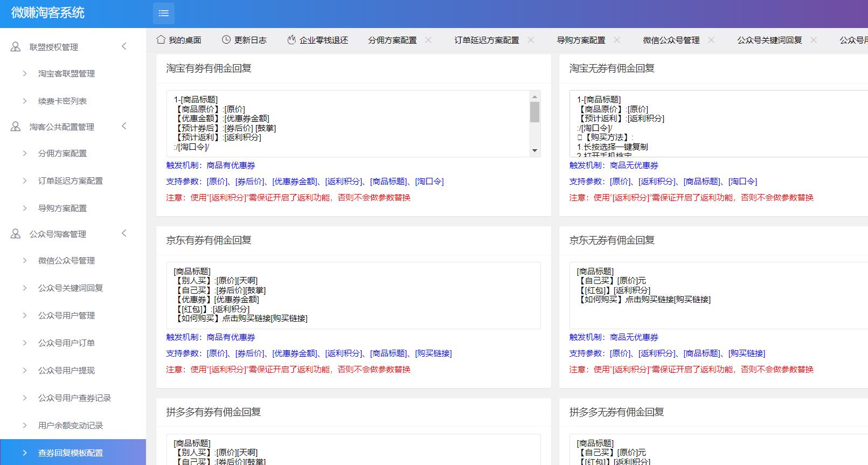Click the hamburger menu toggle icon
Image resolution: width=868 pixels, height=465 pixels.
coord(164,13)
